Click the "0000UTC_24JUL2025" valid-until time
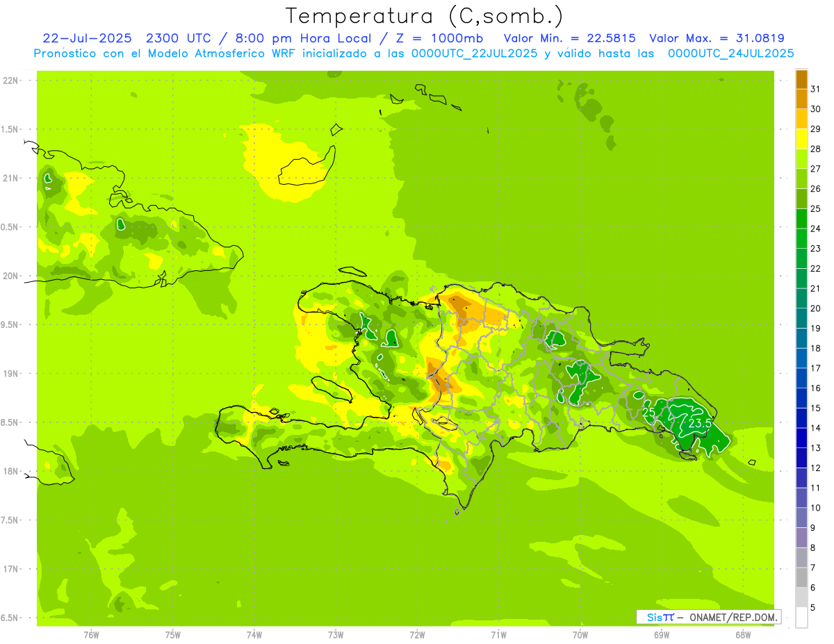Screen dimensions: 834x644 (731, 53)
